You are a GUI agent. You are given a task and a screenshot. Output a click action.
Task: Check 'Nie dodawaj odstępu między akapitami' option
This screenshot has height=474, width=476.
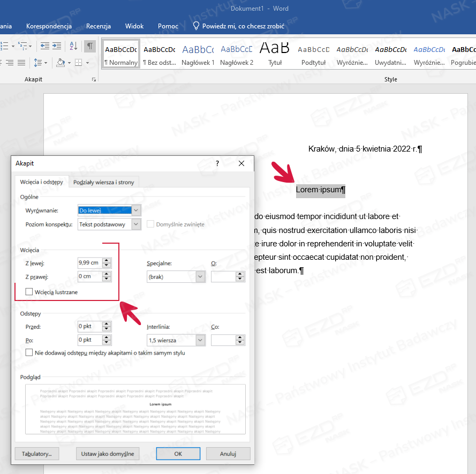point(29,353)
